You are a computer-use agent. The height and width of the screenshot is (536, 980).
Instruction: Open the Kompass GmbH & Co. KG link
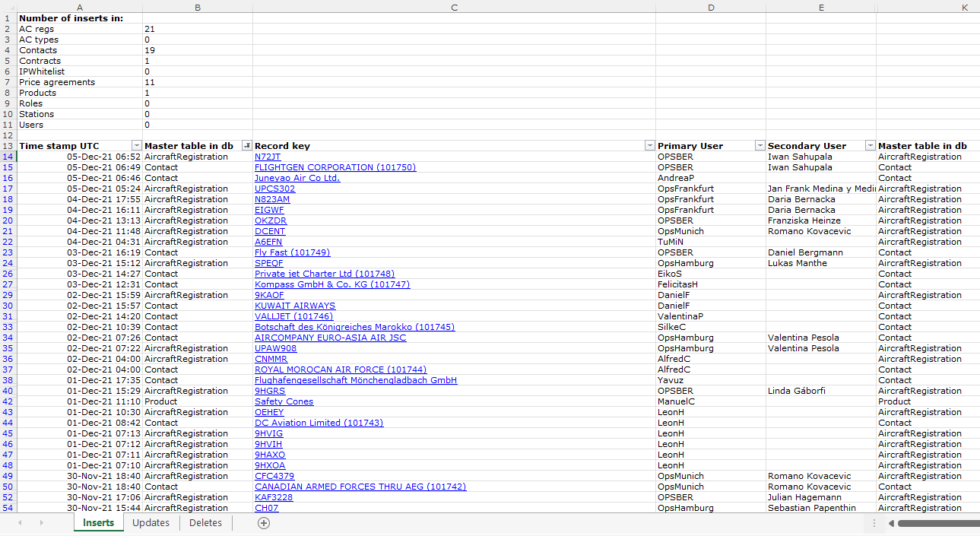point(332,284)
